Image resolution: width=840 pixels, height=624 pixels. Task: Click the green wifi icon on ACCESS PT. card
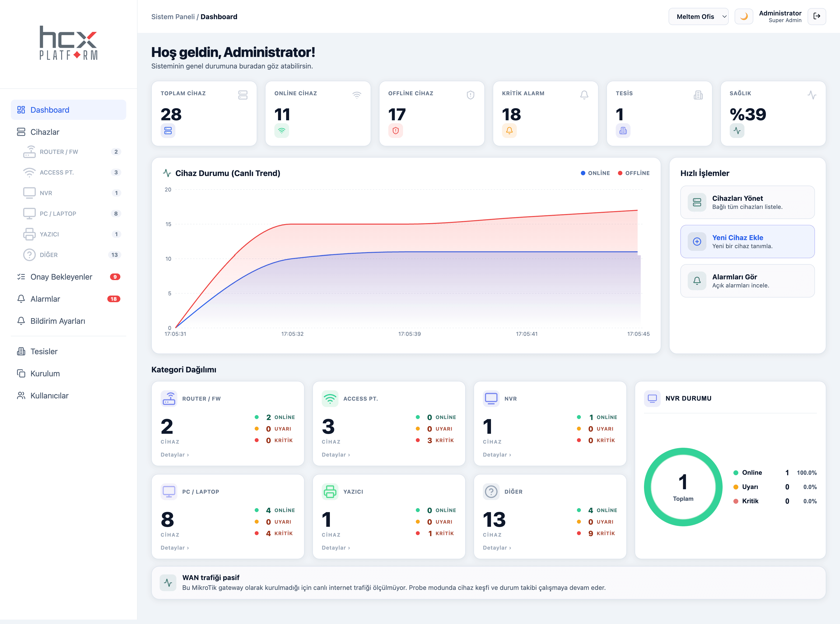[x=330, y=399]
